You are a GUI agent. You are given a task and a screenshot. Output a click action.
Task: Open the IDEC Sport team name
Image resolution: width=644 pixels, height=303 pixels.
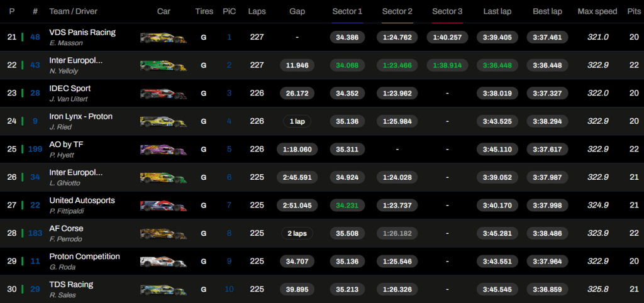click(x=70, y=88)
